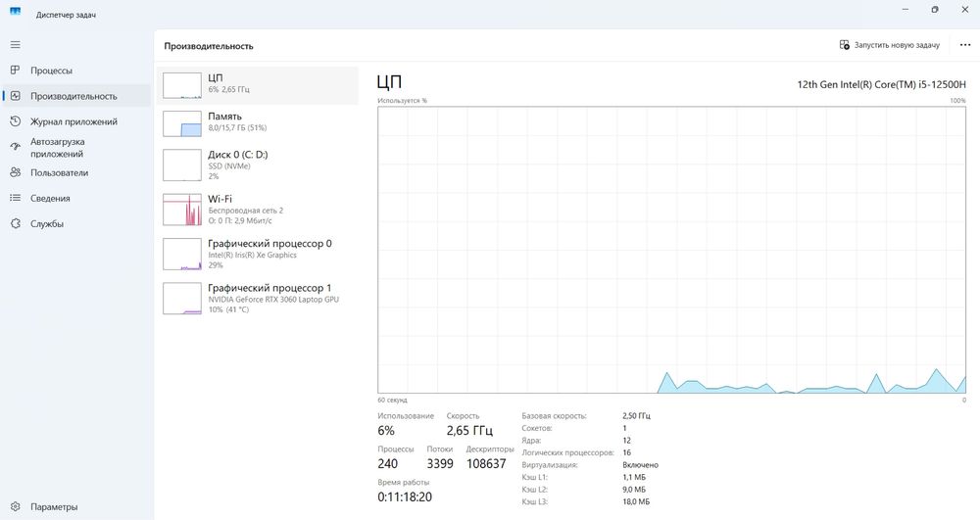980x520 pixels.
Task: Select the Wi-Fi performance entry label
Action: [220, 199]
